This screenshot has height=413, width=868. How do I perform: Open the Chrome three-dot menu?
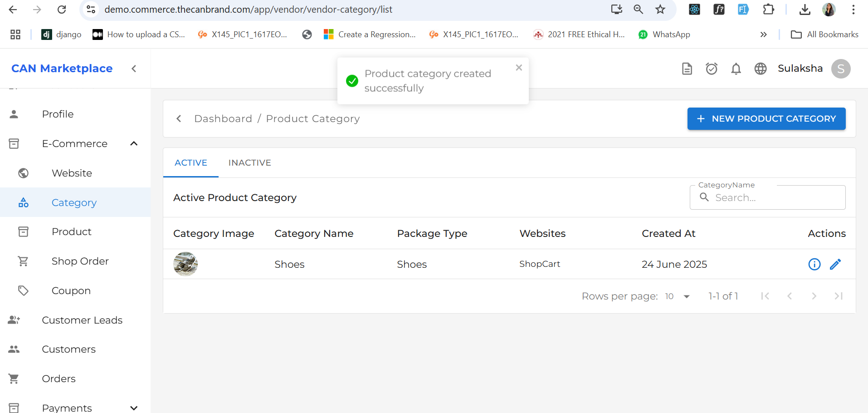[853, 10]
